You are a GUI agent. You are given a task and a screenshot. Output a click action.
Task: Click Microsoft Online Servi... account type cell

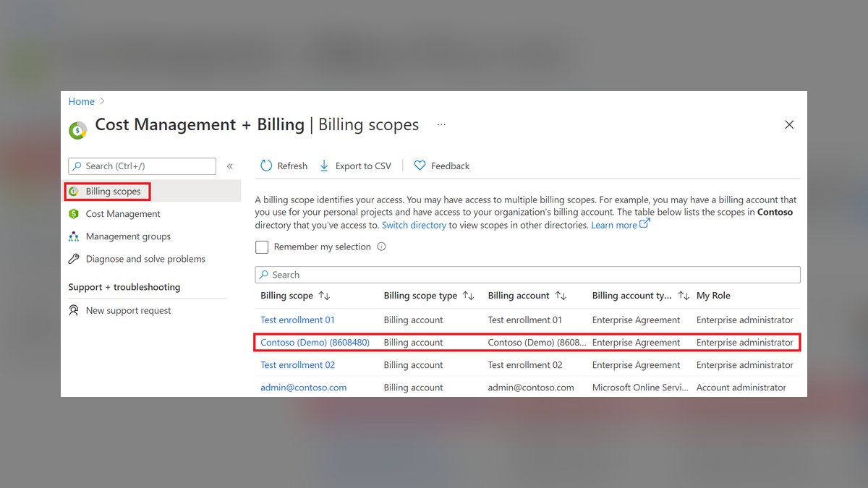pyautogui.click(x=640, y=388)
